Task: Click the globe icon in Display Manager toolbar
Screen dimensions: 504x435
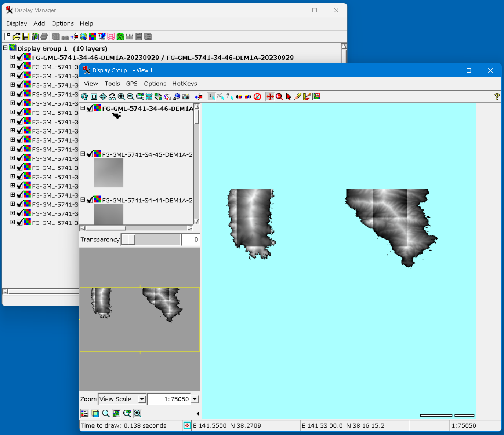Action: tap(84, 36)
